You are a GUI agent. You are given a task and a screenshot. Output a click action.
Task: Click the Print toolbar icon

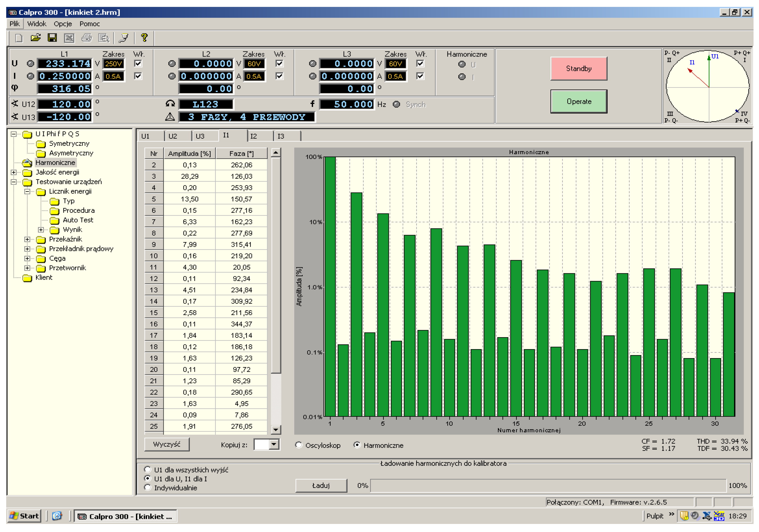(87, 38)
